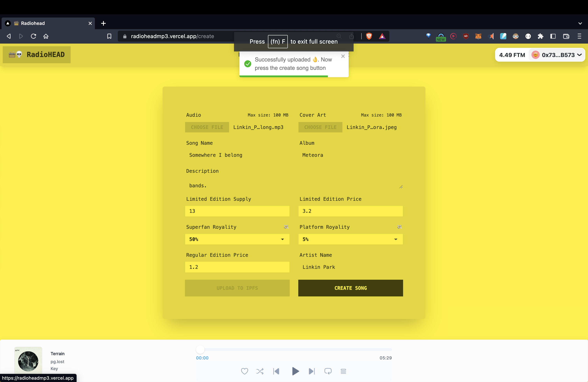This screenshot has width=588, height=382.
Task: Expand the Superfan Royality 50% dropdown
Action: point(237,239)
